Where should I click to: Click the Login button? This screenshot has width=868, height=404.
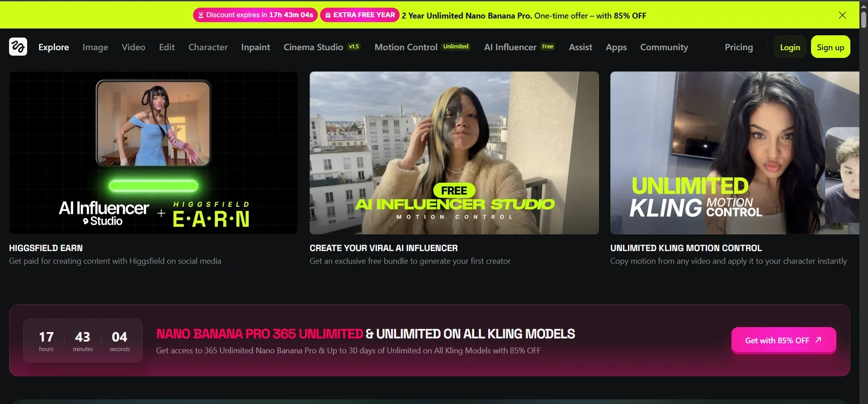click(790, 47)
